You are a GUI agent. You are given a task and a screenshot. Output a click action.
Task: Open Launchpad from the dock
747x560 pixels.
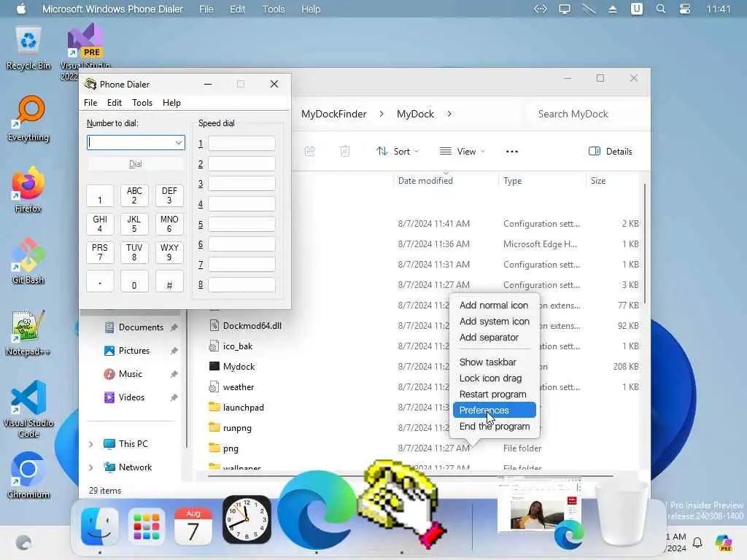point(146,526)
